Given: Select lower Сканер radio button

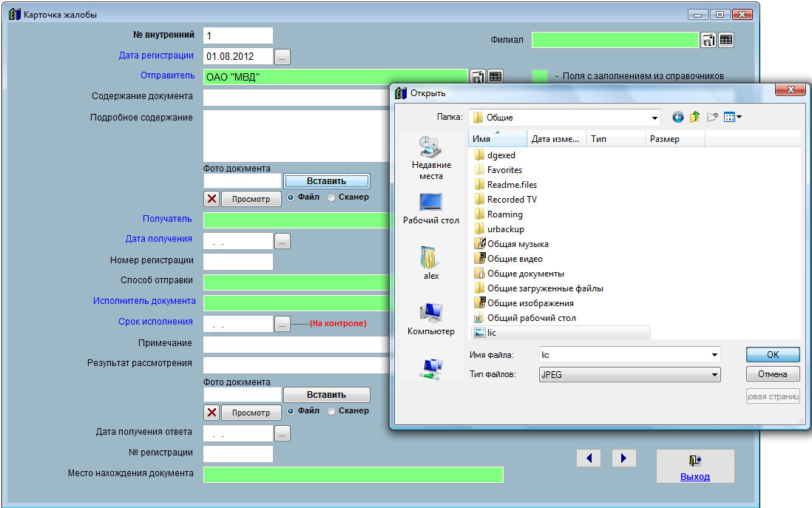Looking at the screenshot, I should click(331, 411).
